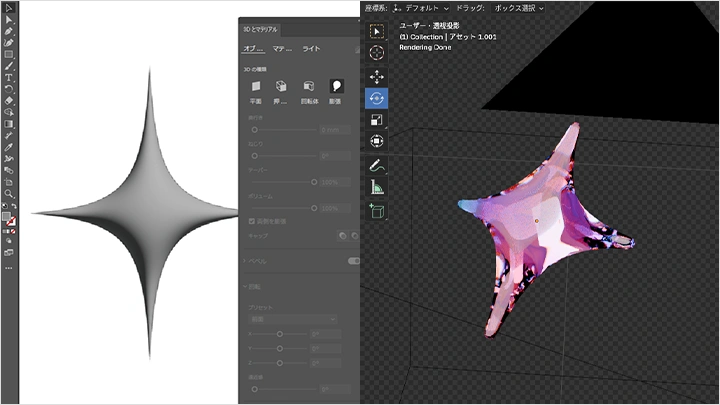Viewport: 720px width, 405px height.
Task: Select the Type tool in Illustrator toolbar
Action: click(x=9, y=77)
